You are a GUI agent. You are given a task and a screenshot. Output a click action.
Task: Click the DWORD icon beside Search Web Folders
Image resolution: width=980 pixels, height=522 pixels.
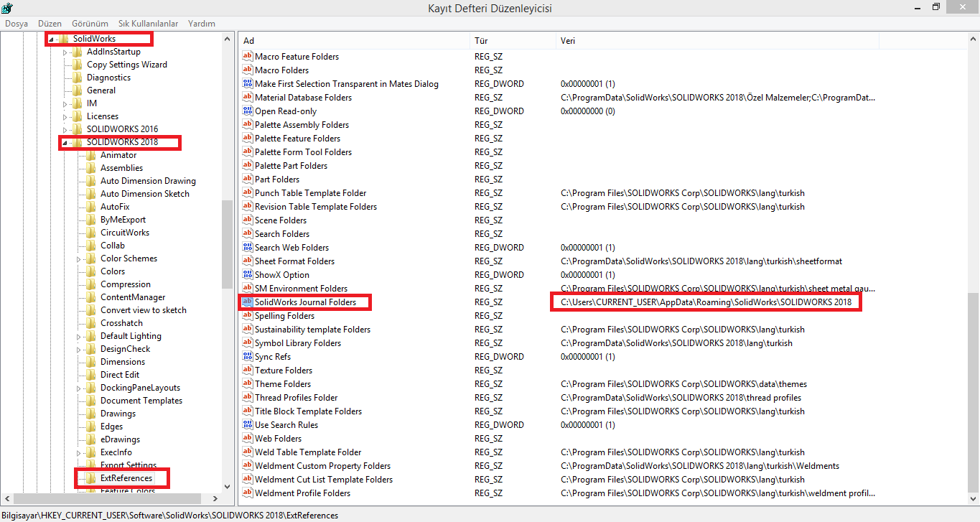248,248
